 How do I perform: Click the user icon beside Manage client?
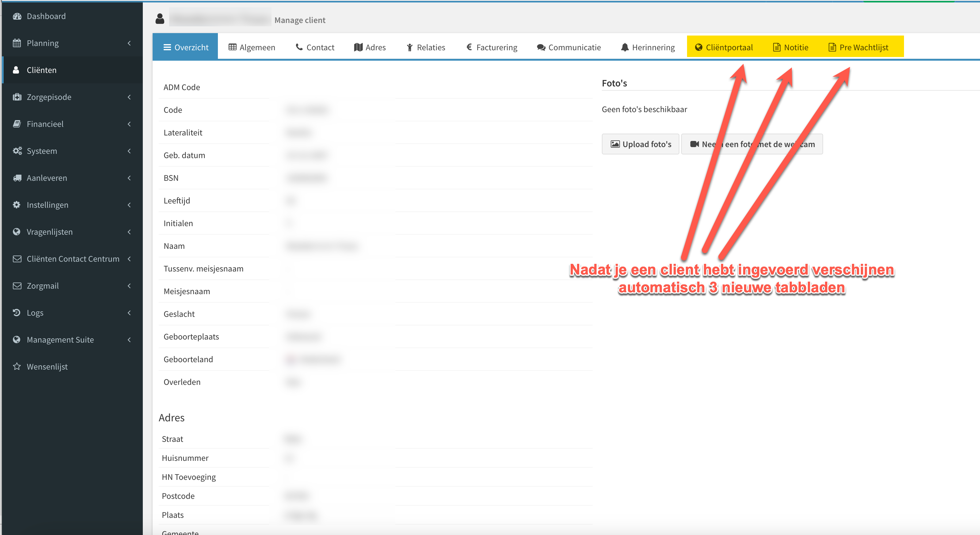[x=160, y=19]
